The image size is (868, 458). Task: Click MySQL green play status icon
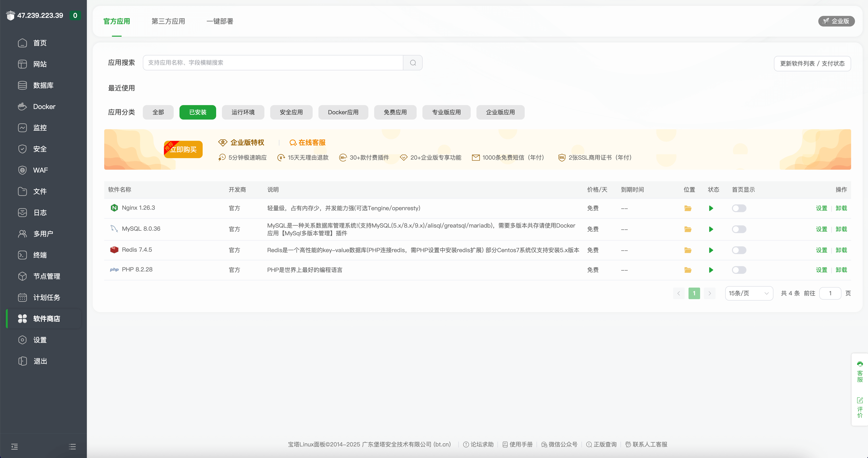click(x=711, y=229)
